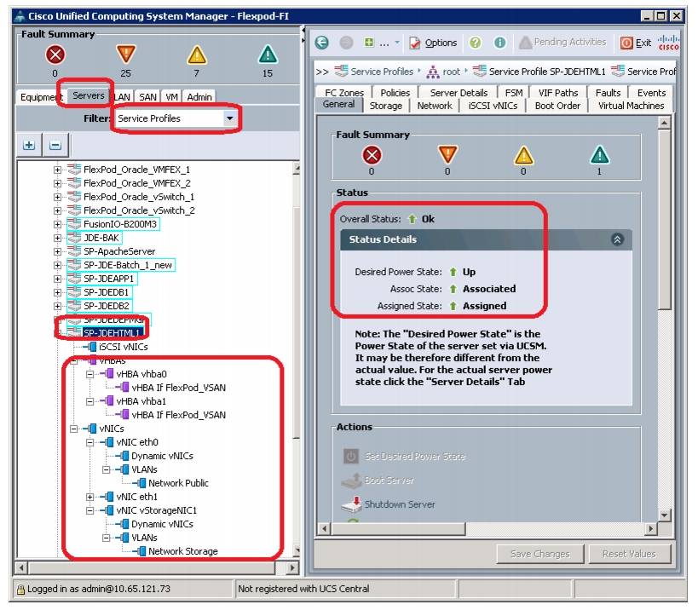698x616 pixels.
Task: Open the Storage tab
Action: click(x=385, y=106)
